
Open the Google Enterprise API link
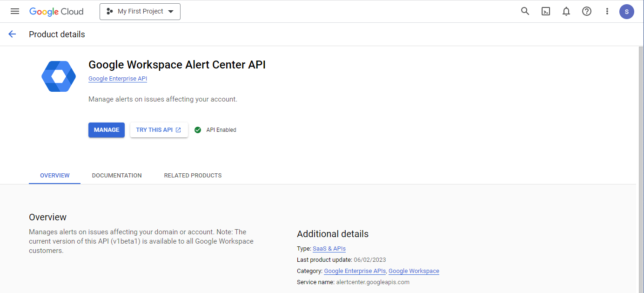pyautogui.click(x=118, y=79)
